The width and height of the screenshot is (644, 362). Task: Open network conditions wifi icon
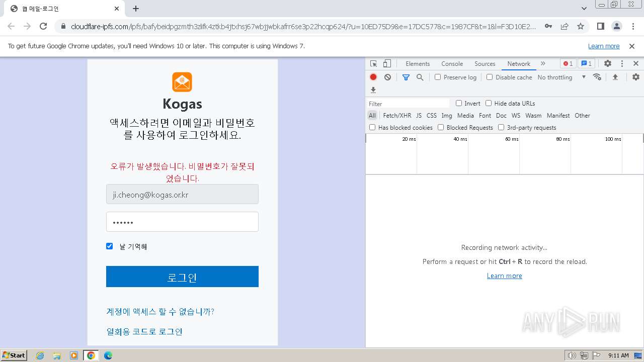[597, 77]
